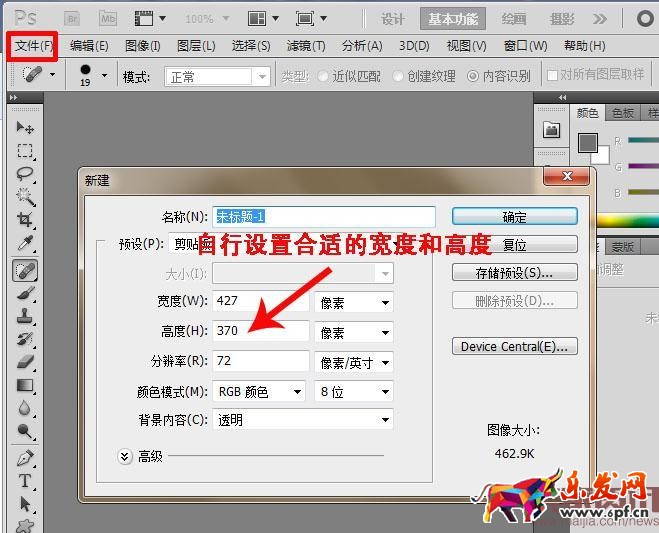
Task: Click the Resolution value field
Action: pos(261,361)
